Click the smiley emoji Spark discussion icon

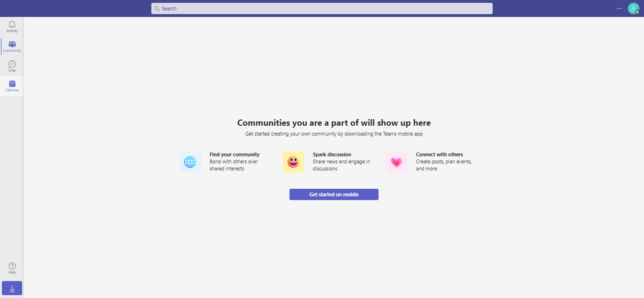point(293,162)
